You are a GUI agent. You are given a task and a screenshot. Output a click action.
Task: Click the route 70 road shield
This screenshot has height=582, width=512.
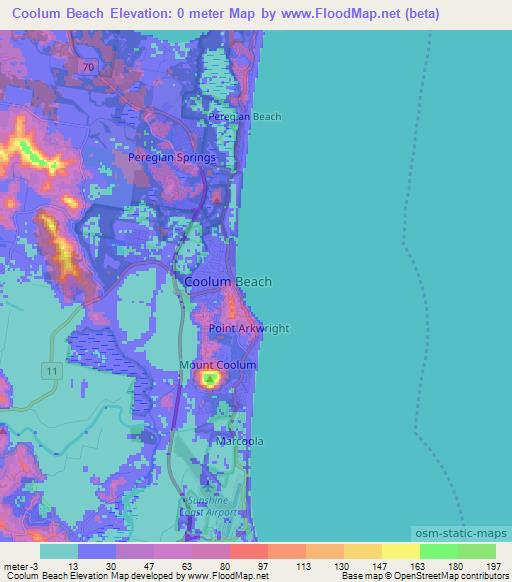click(88, 67)
